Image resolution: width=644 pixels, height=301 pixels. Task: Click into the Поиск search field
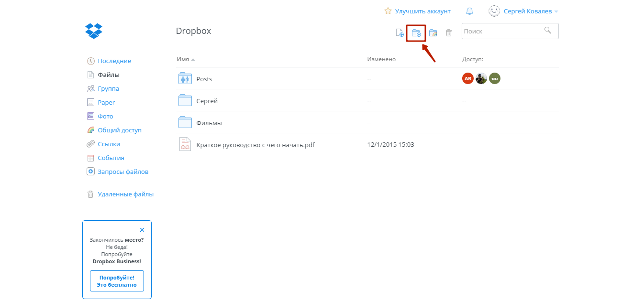tap(501, 31)
